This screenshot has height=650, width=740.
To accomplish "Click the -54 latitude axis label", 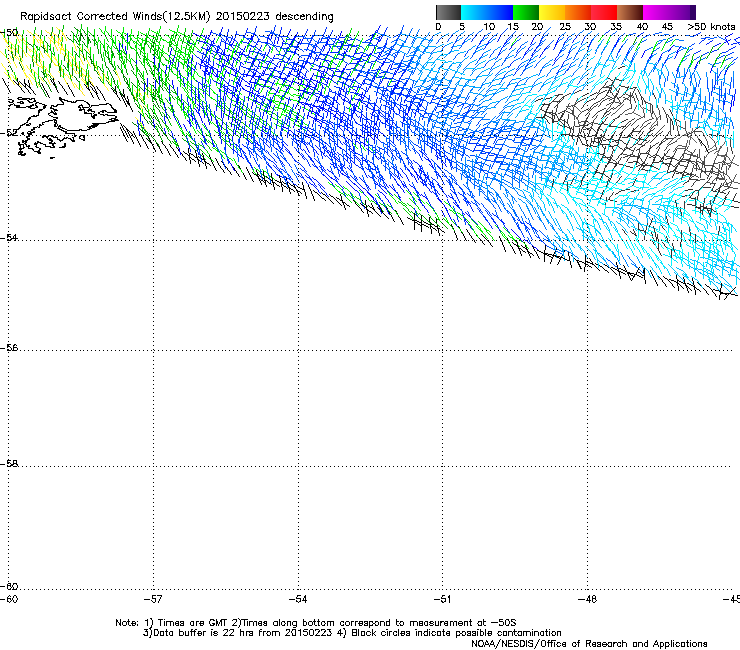I will [9, 237].
